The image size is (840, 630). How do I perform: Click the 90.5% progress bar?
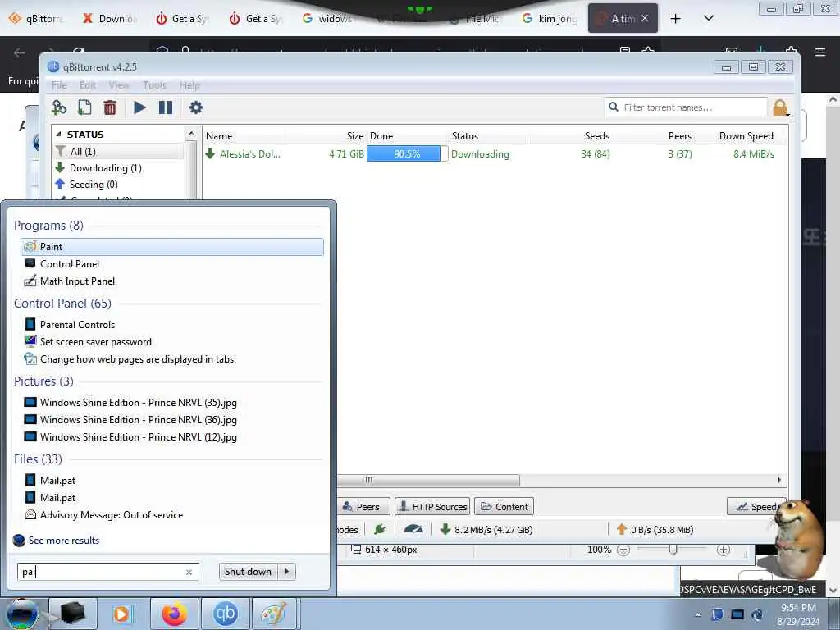(407, 153)
